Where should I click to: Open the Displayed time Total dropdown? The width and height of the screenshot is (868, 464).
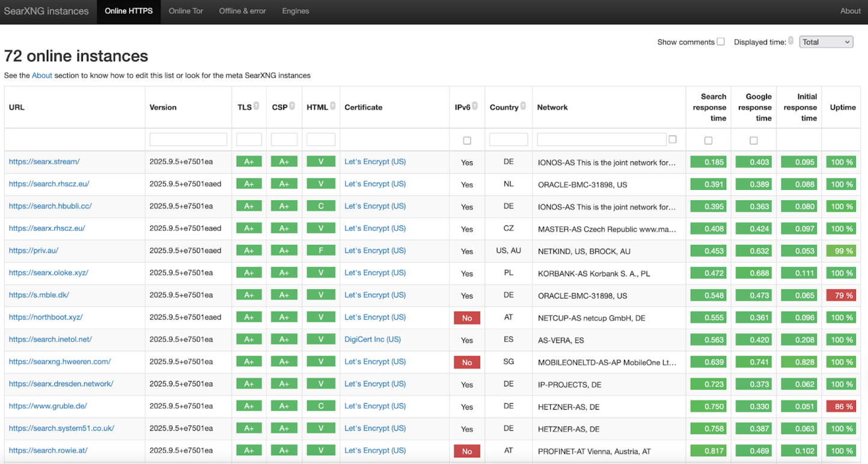(826, 42)
